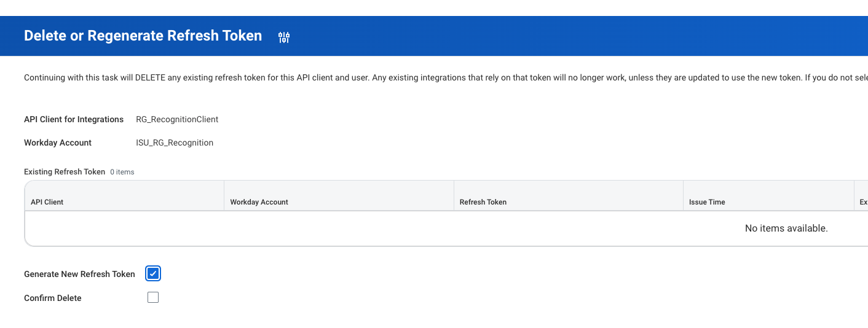The width and height of the screenshot is (868, 328).
Task: Click the Delete or Regenerate Refresh Token title
Action: pos(143,36)
